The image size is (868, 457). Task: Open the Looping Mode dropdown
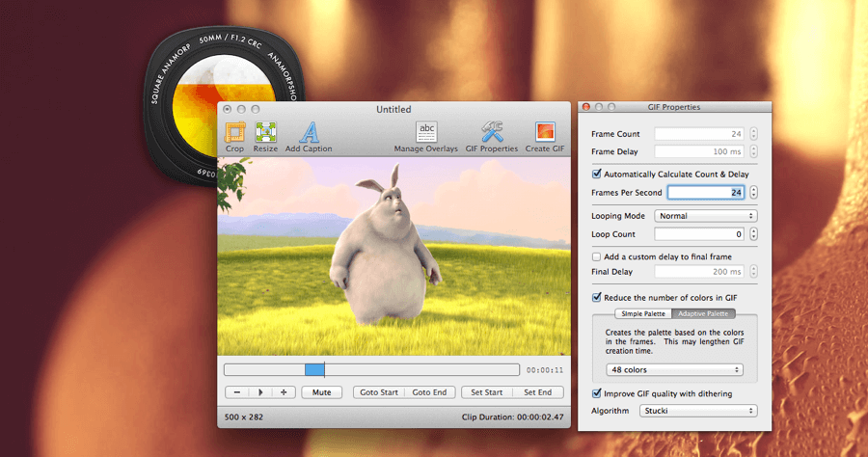point(706,216)
